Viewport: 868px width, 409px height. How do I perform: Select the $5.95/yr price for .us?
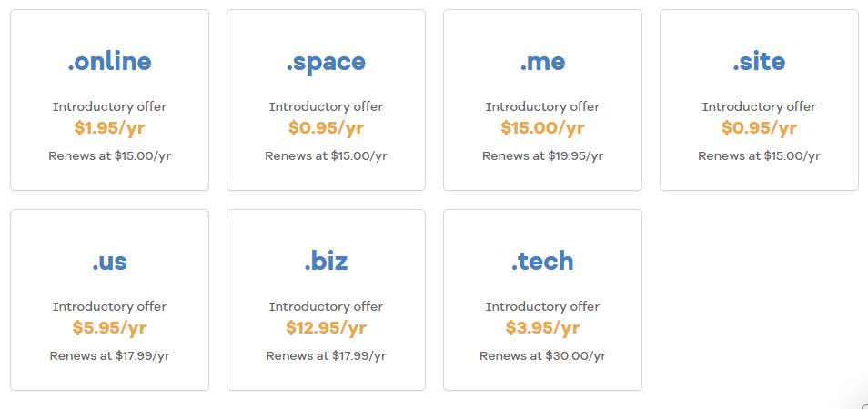pyautogui.click(x=109, y=328)
